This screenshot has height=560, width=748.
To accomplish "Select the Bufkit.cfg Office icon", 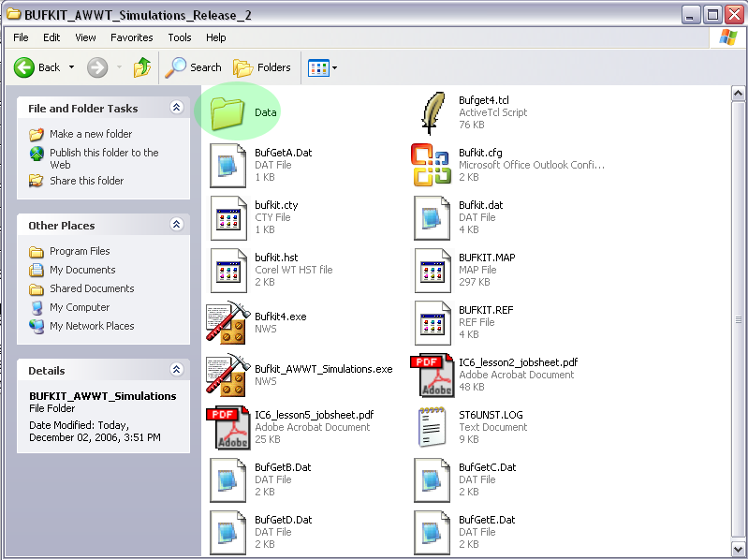I will (433, 165).
